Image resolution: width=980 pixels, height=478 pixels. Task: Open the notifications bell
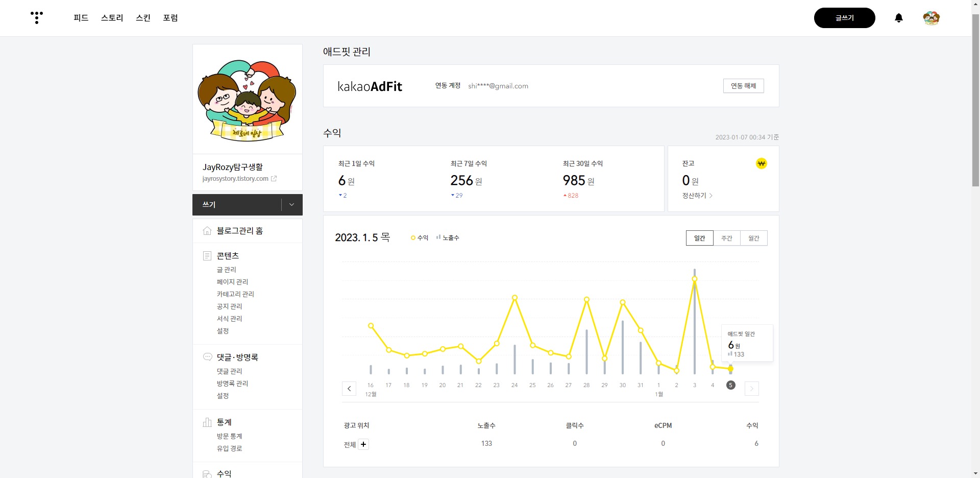[x=899, y=18]
